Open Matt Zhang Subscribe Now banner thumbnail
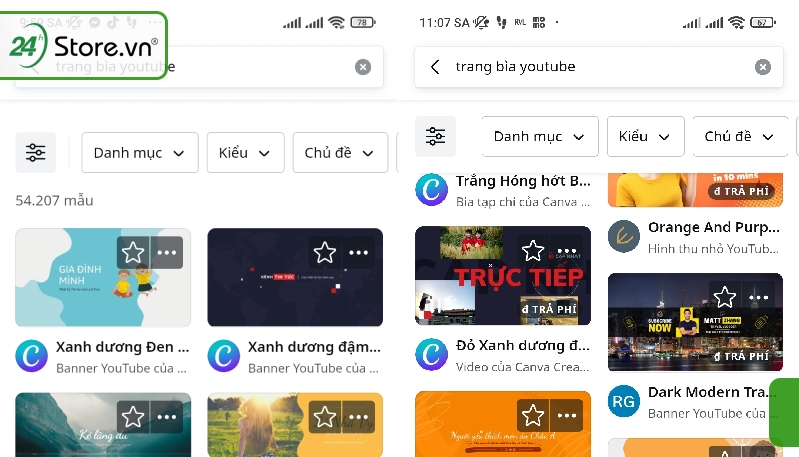This screenshot has width=799, height=457. (695, 322)
